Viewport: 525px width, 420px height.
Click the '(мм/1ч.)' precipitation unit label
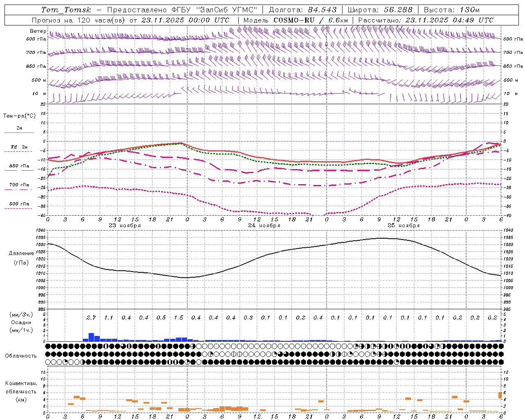point(21,330)
